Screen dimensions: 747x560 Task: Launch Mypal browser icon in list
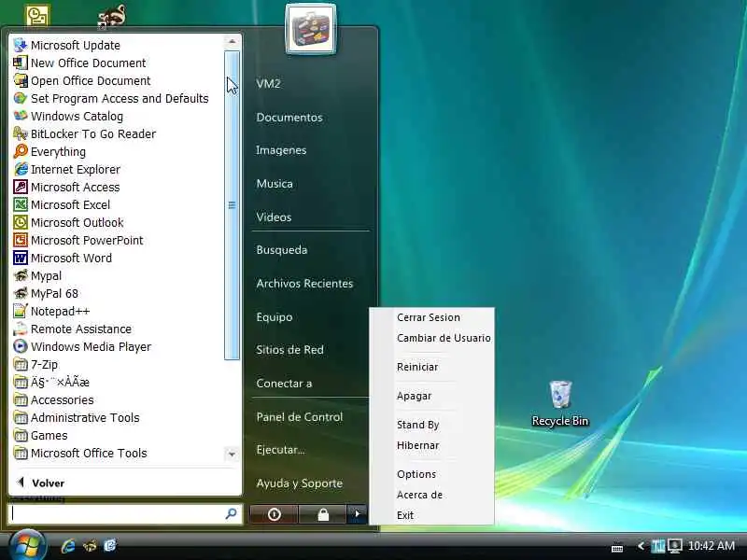(x=21, y=275)
